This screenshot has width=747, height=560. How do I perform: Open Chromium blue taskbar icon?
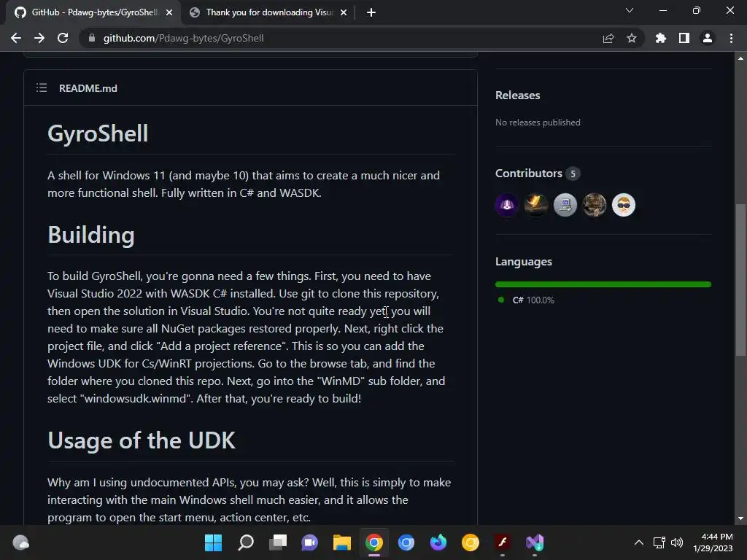pyautogui.click(x=406, y=542)
